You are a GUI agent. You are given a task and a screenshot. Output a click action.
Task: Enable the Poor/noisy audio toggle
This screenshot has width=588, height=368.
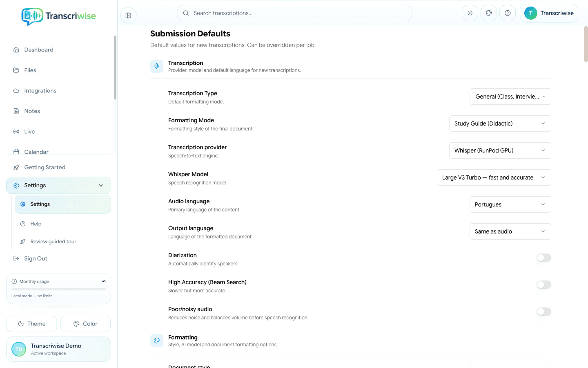(544, 312)
